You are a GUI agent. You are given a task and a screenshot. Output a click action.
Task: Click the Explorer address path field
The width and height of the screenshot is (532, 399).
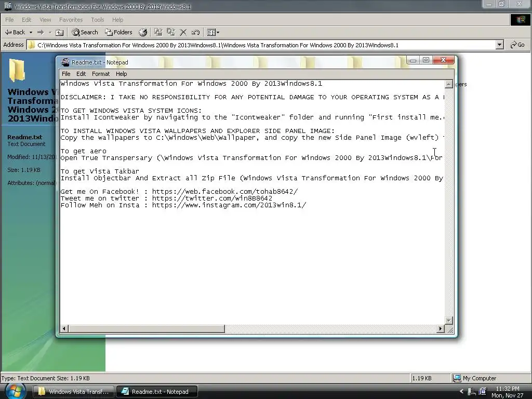pyautogui.click(x=261, y=45)
